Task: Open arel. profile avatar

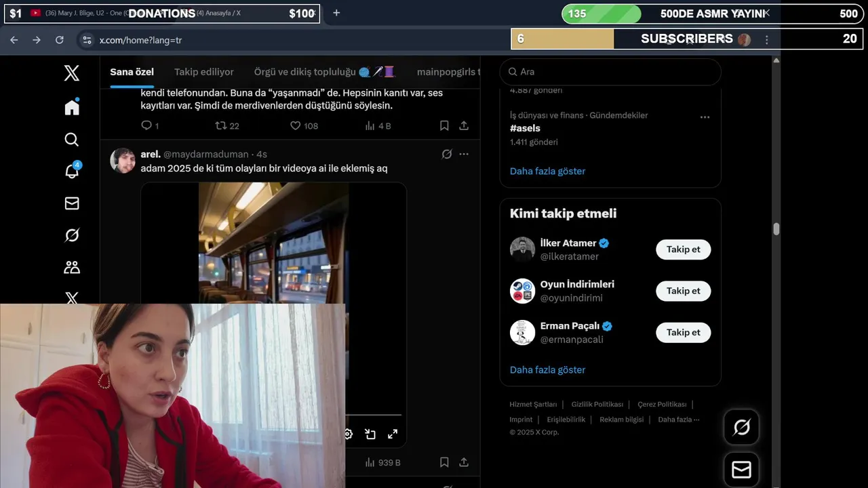Action: 123,161
